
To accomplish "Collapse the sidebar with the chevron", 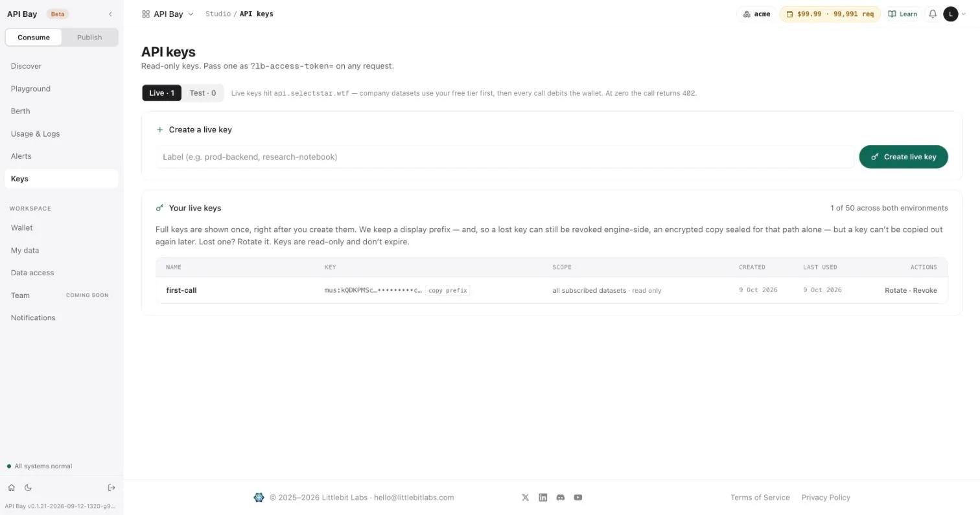I will click(x=110, y=14).
